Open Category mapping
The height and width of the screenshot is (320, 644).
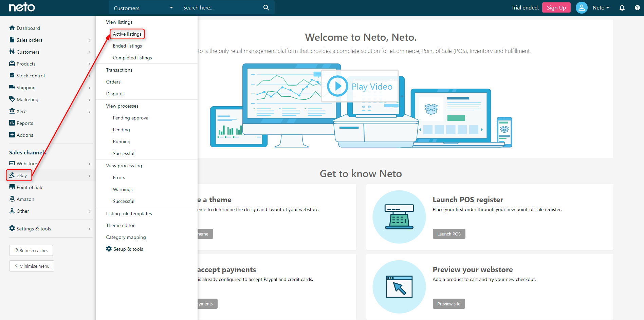point(126,237)
